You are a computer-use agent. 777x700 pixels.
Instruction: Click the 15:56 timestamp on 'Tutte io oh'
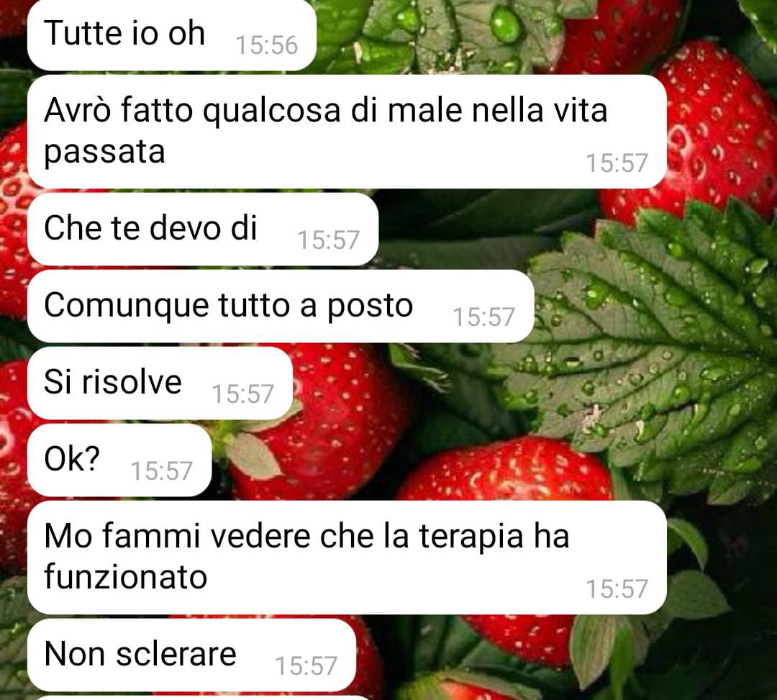point(267,45)
